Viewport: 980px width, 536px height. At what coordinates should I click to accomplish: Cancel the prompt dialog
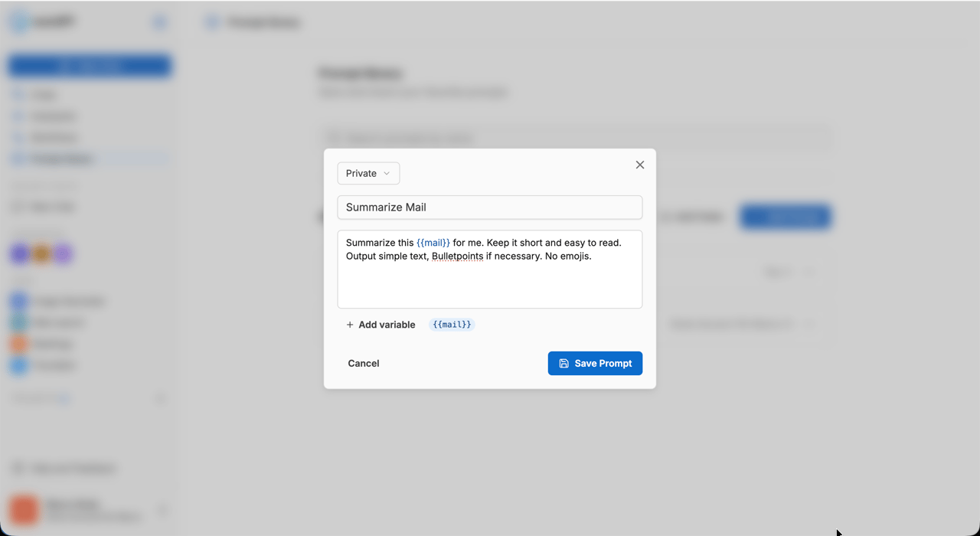click(x=364, y=364)
